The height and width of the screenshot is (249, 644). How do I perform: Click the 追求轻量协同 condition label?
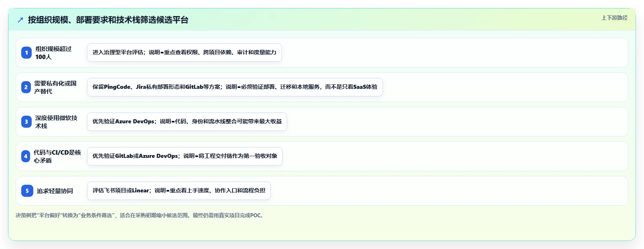[x=55, y=191]
